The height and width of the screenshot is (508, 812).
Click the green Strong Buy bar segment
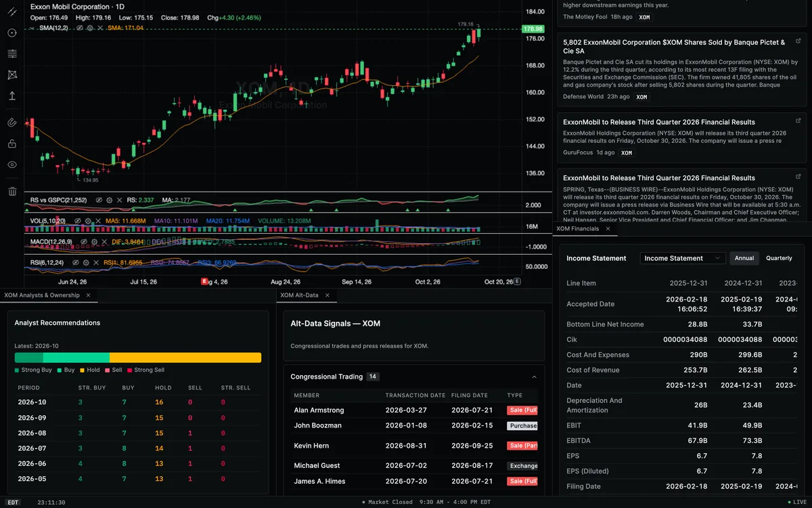coord(29,358)
